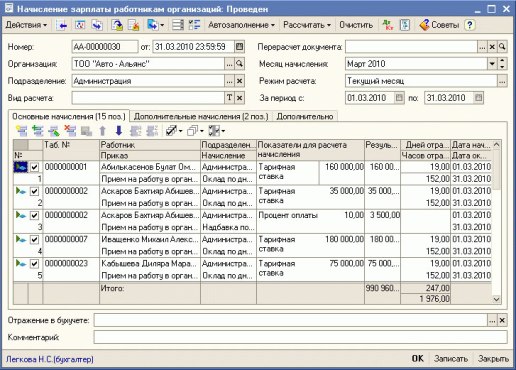This screenshot has height=370, width=516.
Task: Click the move row down blue arrow
Action: [119, 131]
